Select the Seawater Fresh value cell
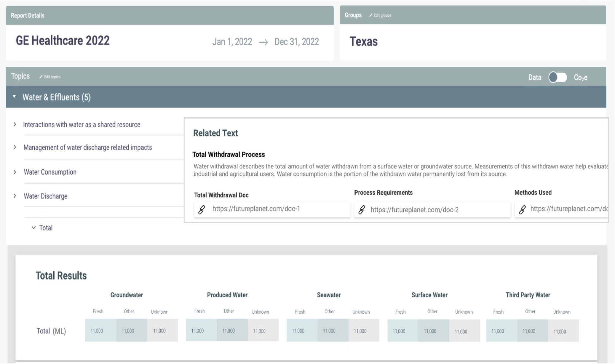 302,331
